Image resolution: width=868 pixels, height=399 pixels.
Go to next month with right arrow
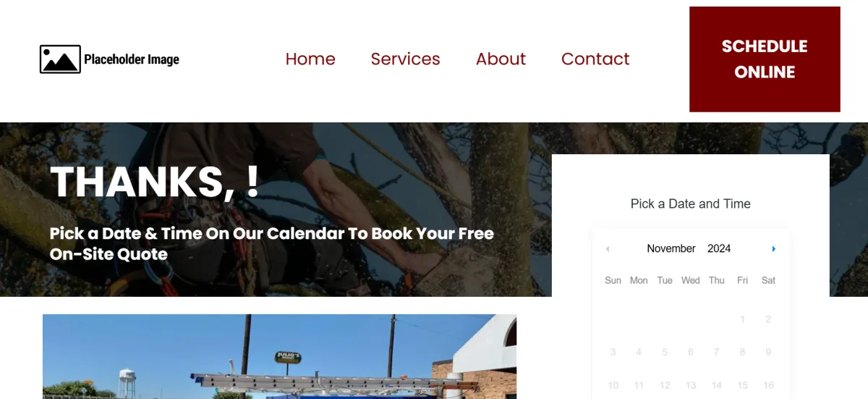coord(773,249)
